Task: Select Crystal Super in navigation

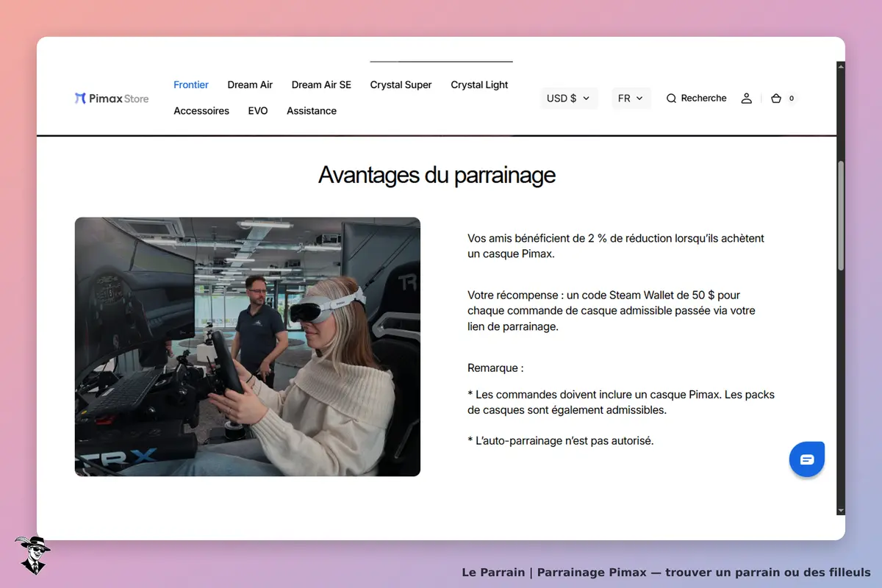Action: (x=401, y=85)
